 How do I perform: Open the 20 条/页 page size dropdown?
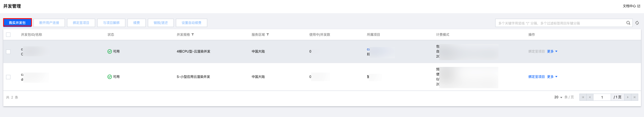(x=558, y=97)
